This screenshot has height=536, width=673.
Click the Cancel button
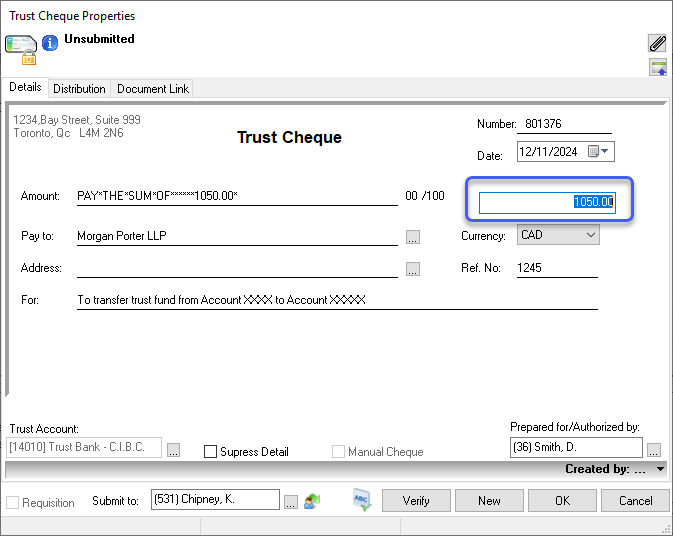point(635,500)
